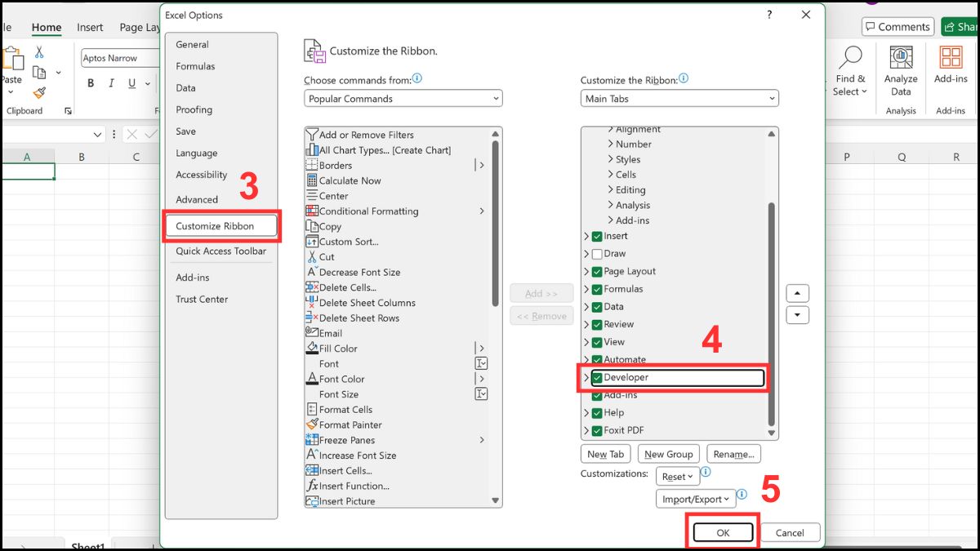Switch to the Home ribbon tab
The height and width of the screenshot is (551, 980).
coord(46,27)
